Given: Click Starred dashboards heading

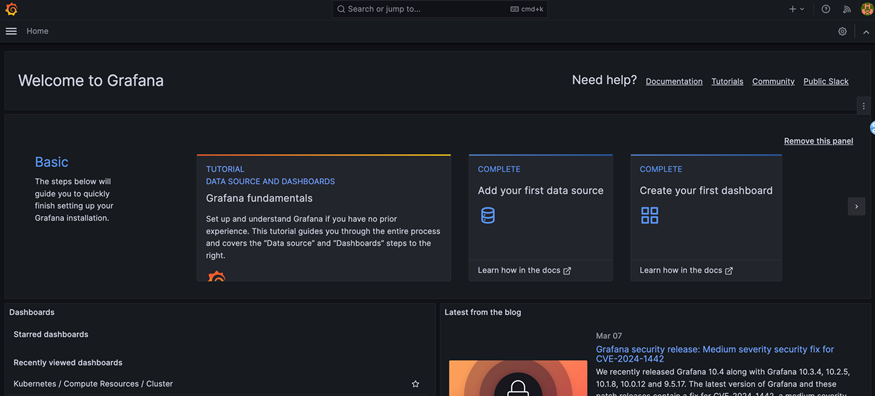Looking at the screenshot, I should 51,335.
